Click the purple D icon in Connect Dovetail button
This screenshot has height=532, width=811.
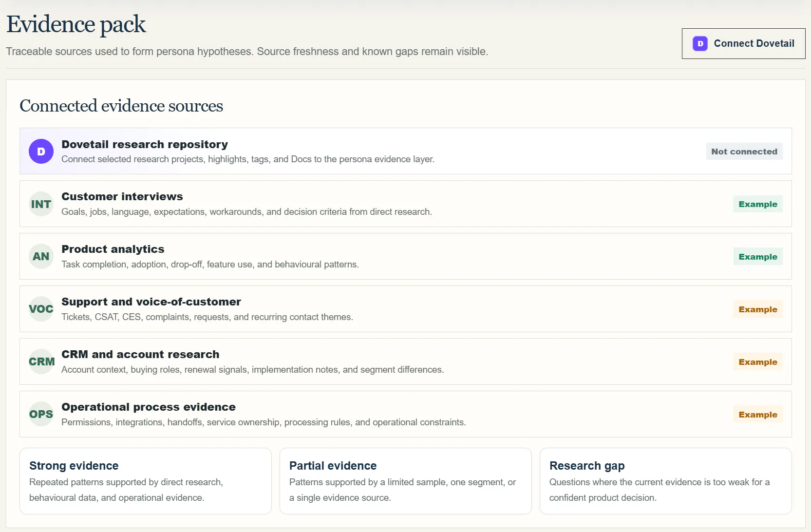coord(700,43)
